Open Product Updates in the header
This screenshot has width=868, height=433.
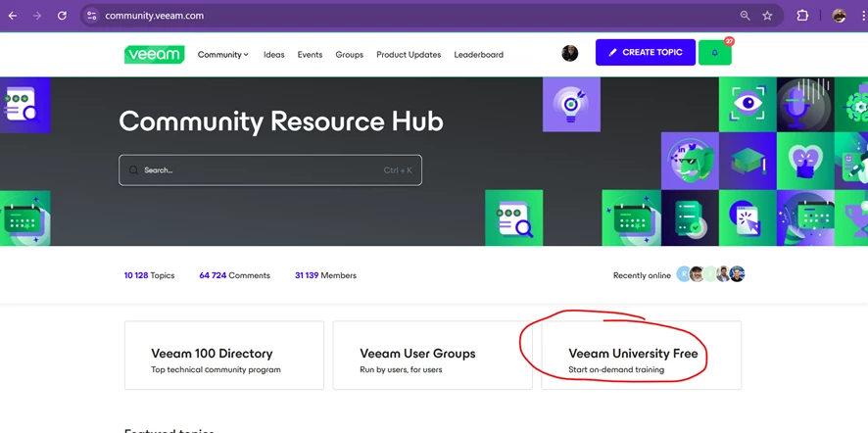point(409,54)
